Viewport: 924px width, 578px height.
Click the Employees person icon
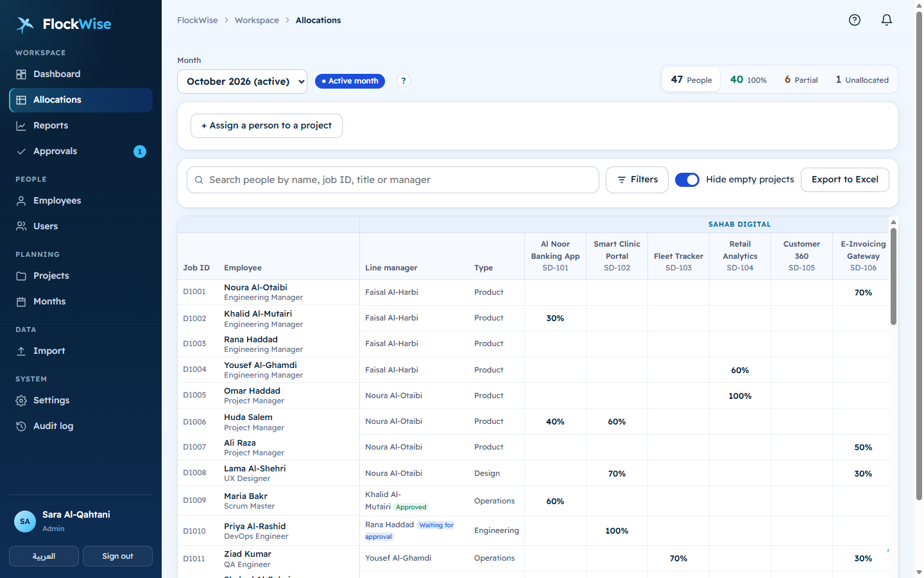tap(21, 201)
